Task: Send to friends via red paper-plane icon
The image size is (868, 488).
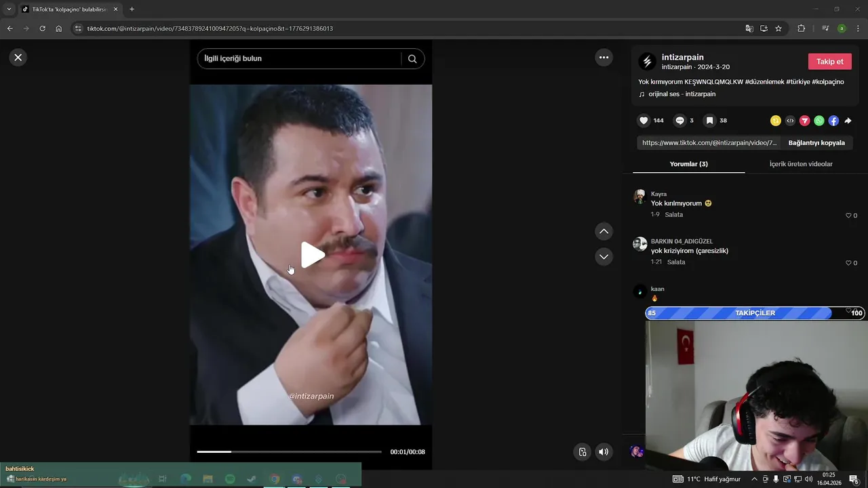Action: [804, 121]
